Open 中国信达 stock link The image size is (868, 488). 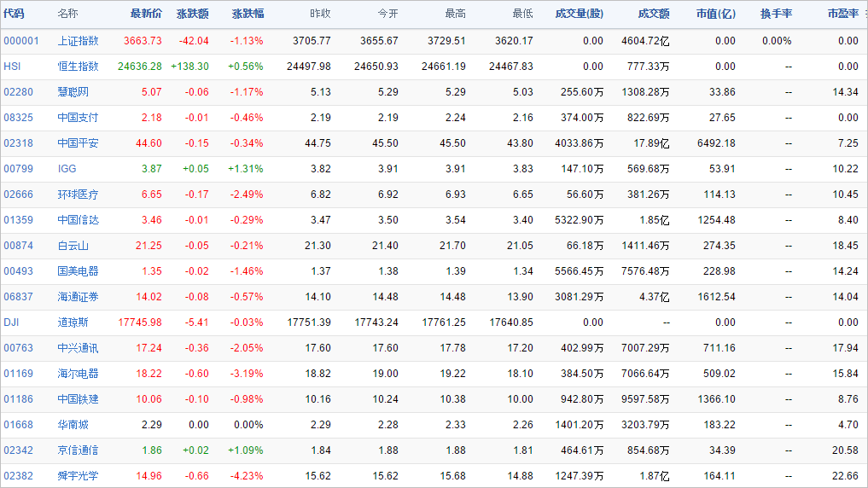point(78,219)
